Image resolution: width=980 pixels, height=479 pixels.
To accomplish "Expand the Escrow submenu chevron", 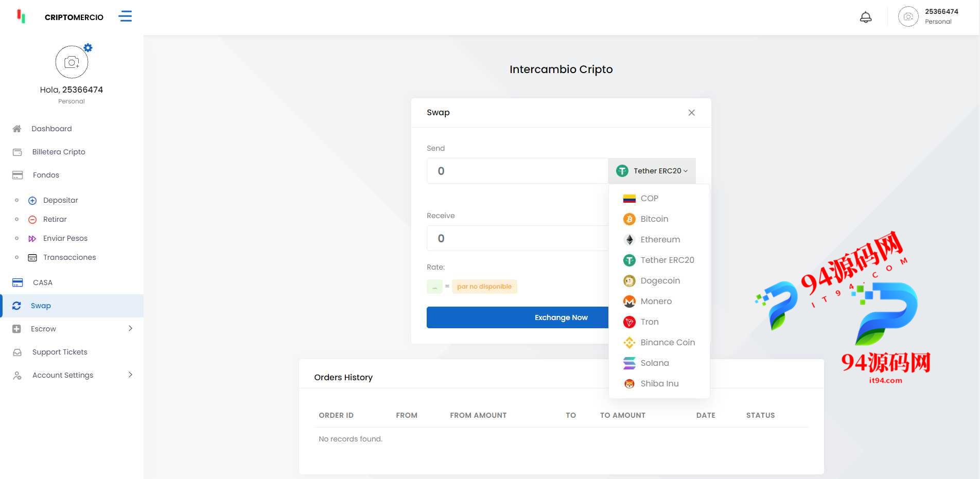I will pos(130,328).
